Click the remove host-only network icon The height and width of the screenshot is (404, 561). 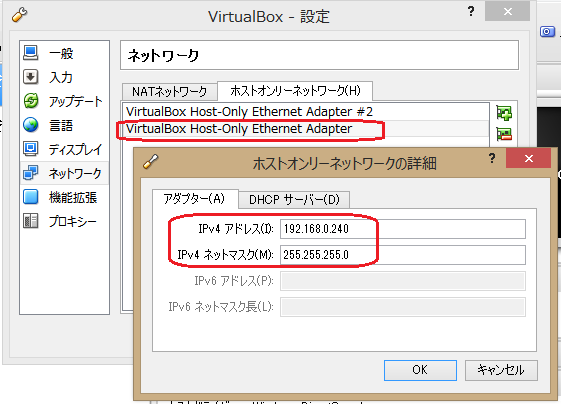[x=504, y=134]
